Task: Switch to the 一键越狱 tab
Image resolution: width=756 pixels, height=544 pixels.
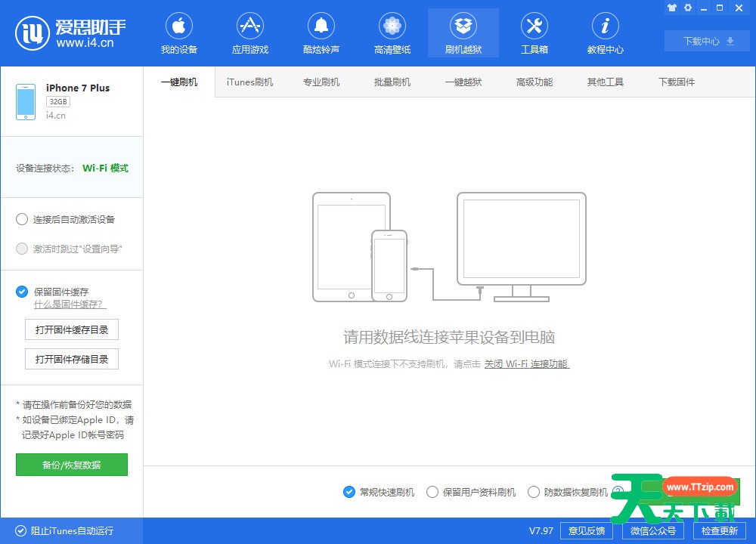Action: (x=463, y=82)
